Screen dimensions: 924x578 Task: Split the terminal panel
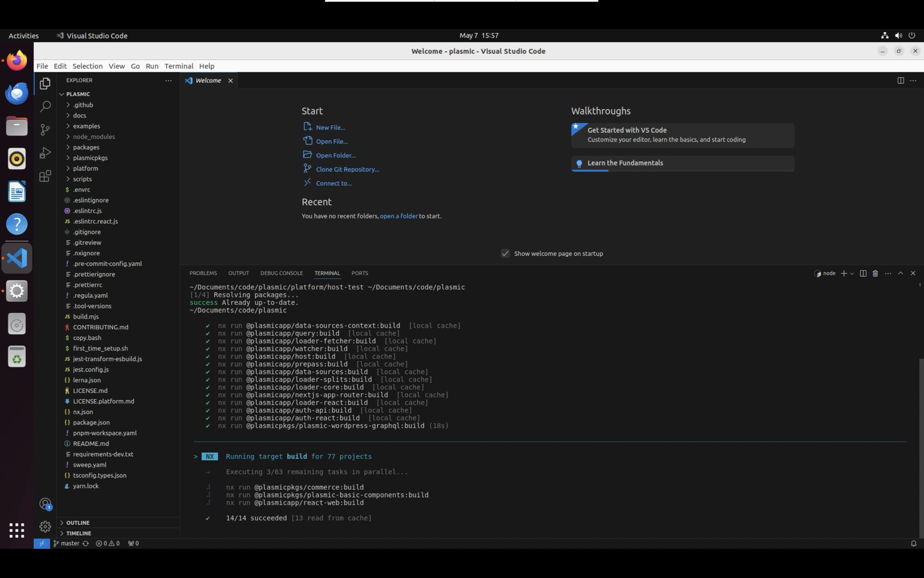pyautogui.click(x=863, y=273)
